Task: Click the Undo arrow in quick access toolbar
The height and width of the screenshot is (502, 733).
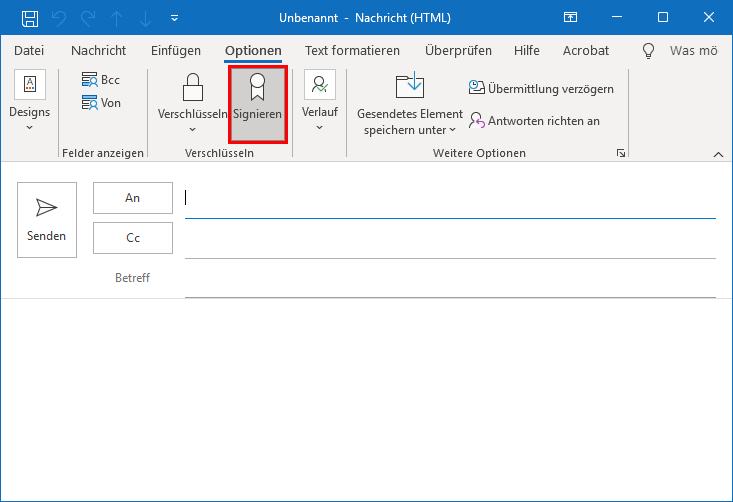Action: 59,18
